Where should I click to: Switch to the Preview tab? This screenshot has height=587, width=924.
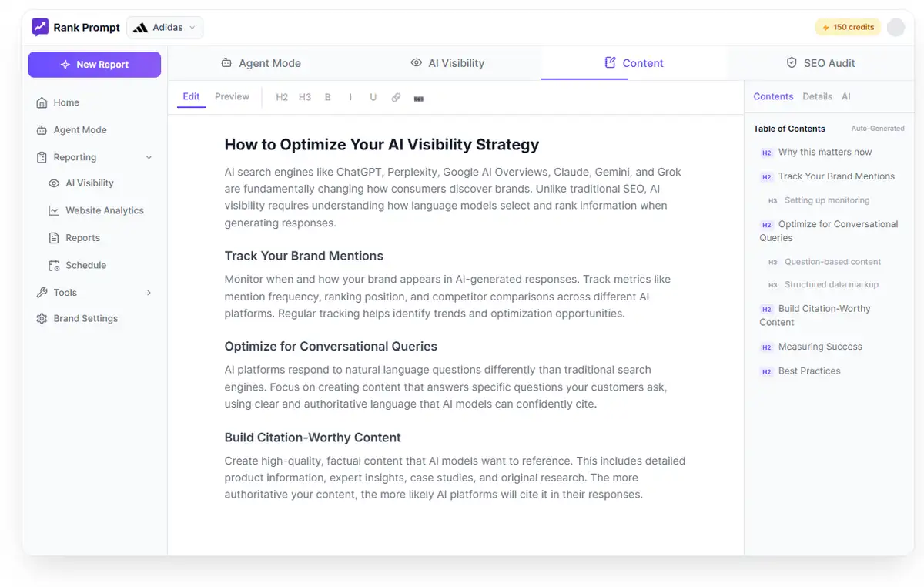point(232,96)
